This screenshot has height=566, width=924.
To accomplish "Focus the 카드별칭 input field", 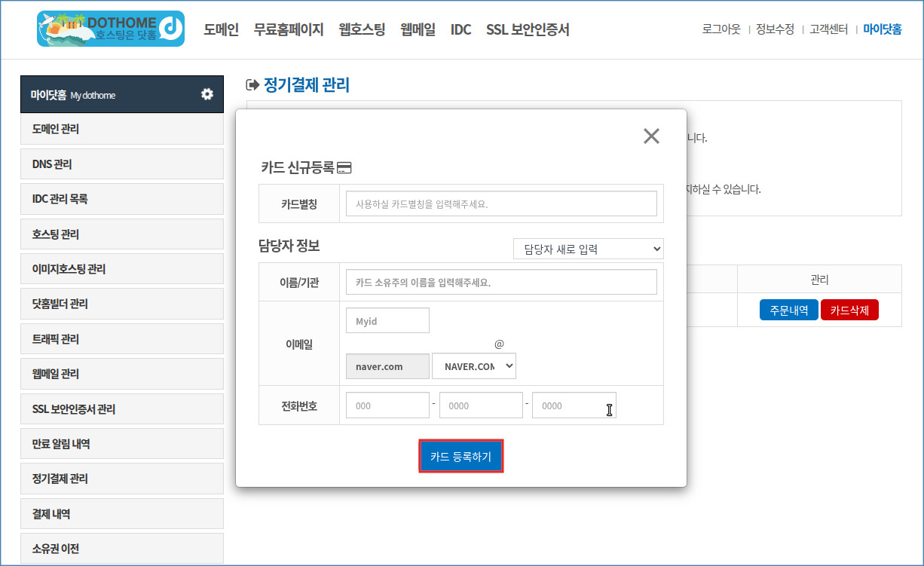I will [x=501, y=203].
